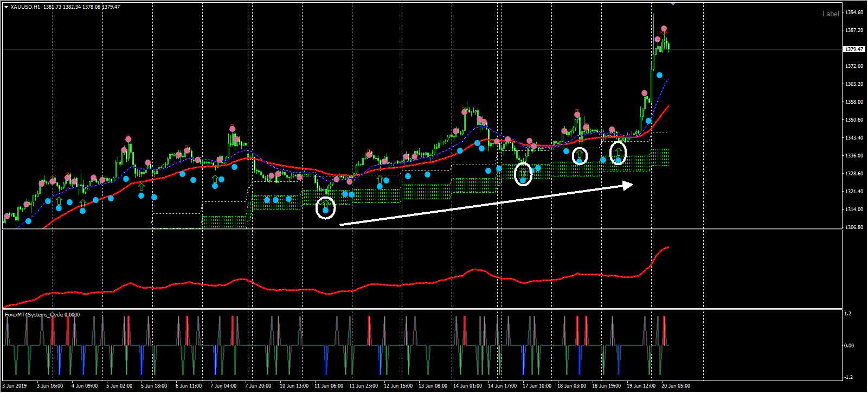Click the 10 Jun 13:00 time label
Screen dimensions: 868x393
[x=294, y=386]
